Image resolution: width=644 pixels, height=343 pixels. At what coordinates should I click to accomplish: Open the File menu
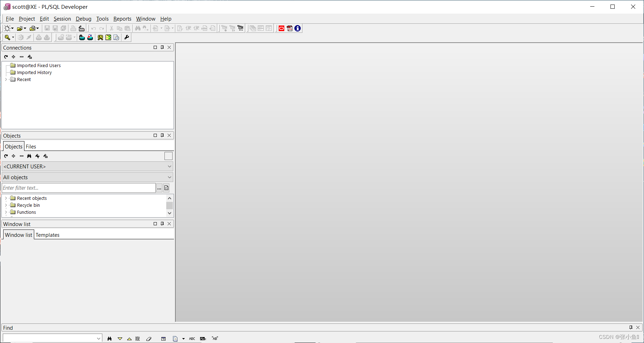10,19
